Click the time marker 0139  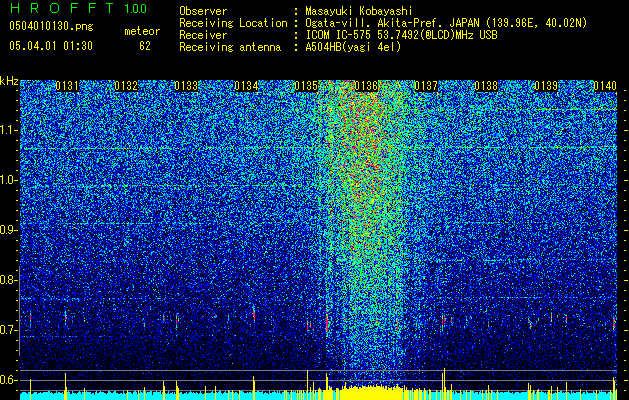pos(546,86)
